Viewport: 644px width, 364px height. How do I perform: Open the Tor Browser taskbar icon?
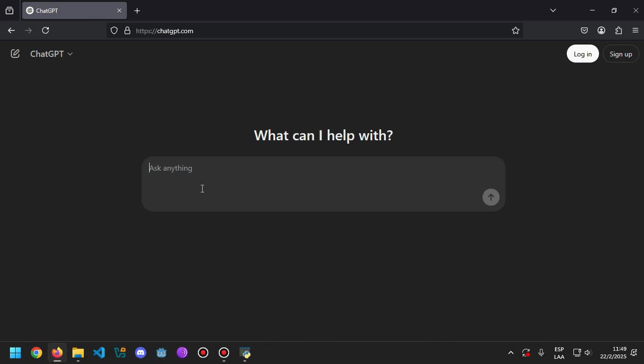tap(182, 353)
